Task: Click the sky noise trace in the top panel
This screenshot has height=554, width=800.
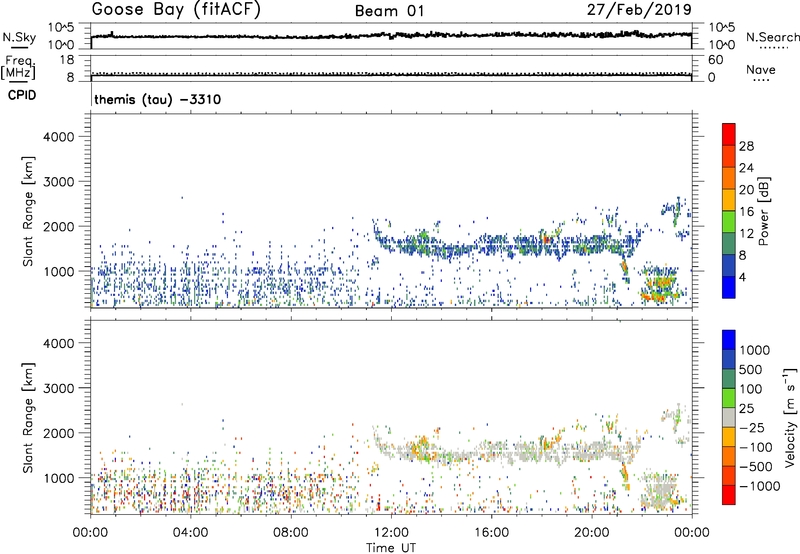Action: [391, 35]
